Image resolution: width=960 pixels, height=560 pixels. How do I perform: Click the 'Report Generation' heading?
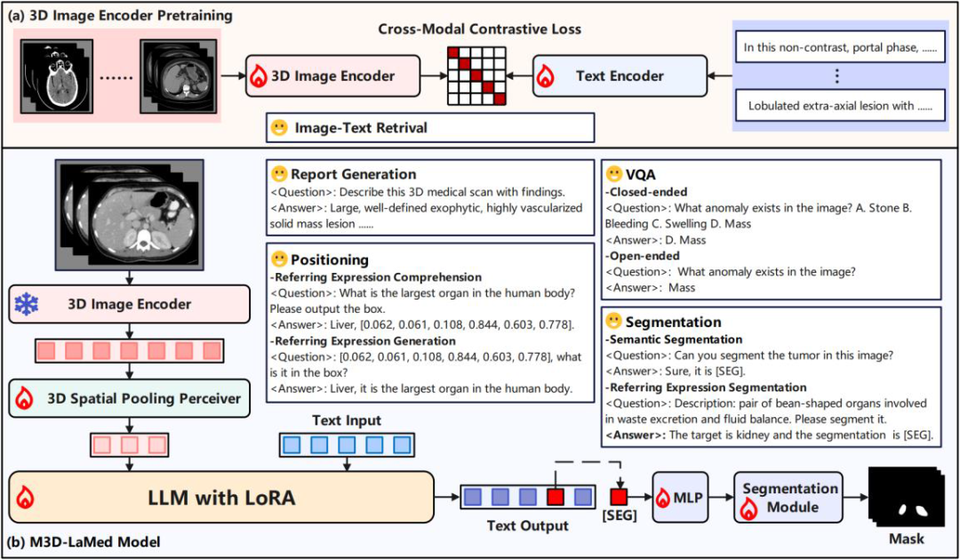pos(353,174)
